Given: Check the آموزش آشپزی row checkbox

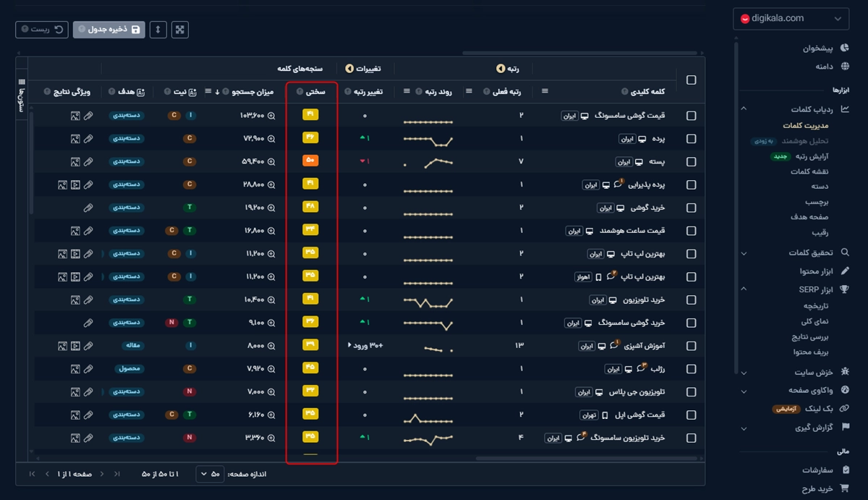Looking at the screenshot, I should (691, 346).
